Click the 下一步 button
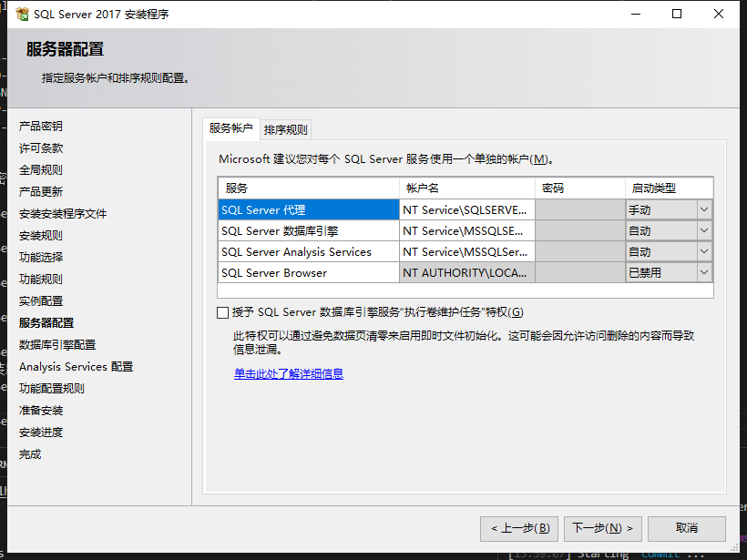This screenshot has height=560, width=747. [x=603, y=528]
